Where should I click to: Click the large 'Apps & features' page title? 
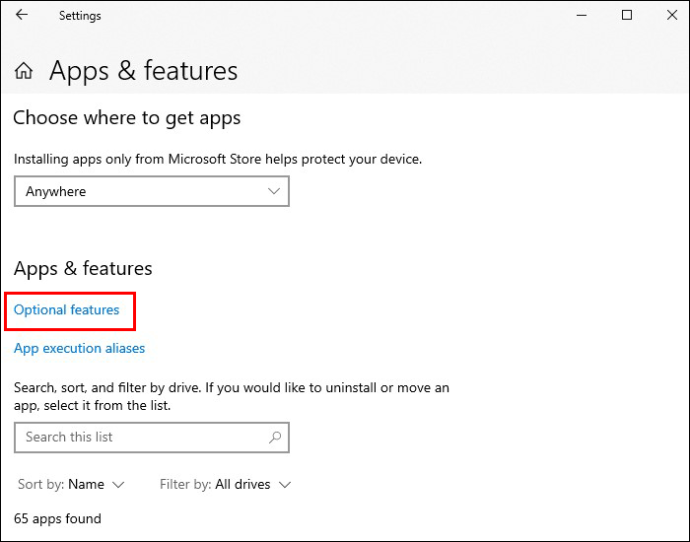(143, 71)
